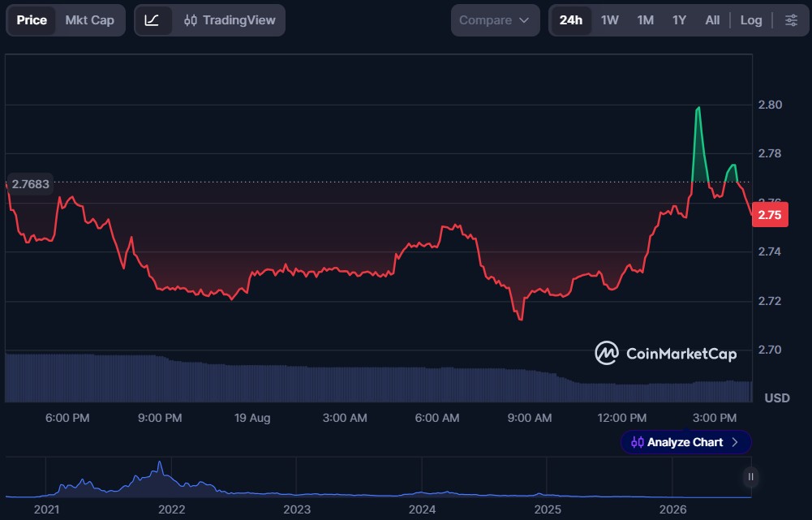Image resolution: width=812 pixels, height=520 pixels.
Task: Select the 1Y time range
Action: point(680,20)
